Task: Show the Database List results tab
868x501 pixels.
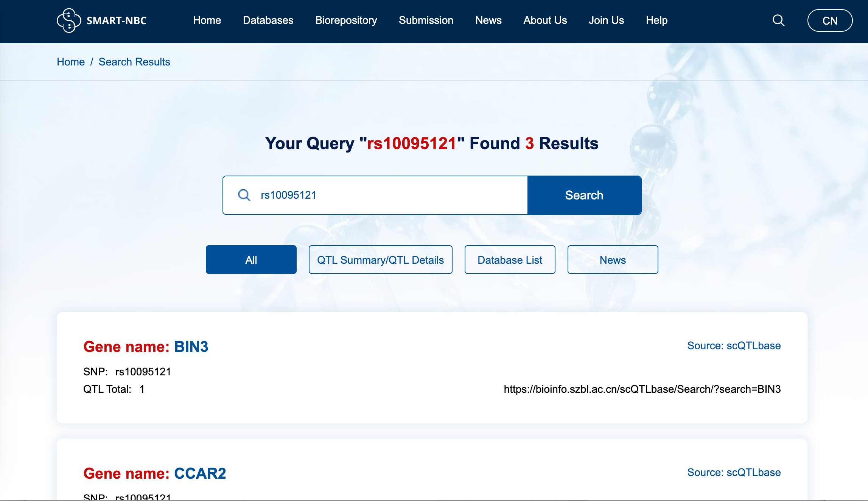Action: pyautogui.click(x=510, y=260)
